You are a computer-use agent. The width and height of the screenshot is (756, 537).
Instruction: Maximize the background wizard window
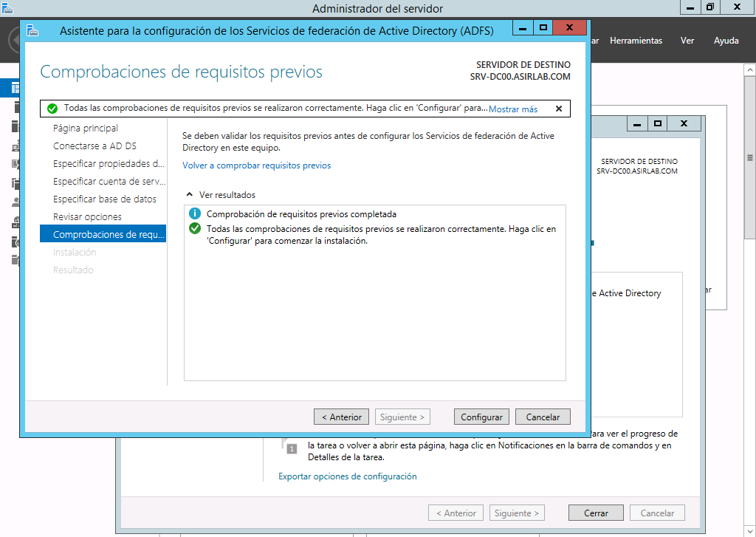pyautogui.click(x=657, y=123)
